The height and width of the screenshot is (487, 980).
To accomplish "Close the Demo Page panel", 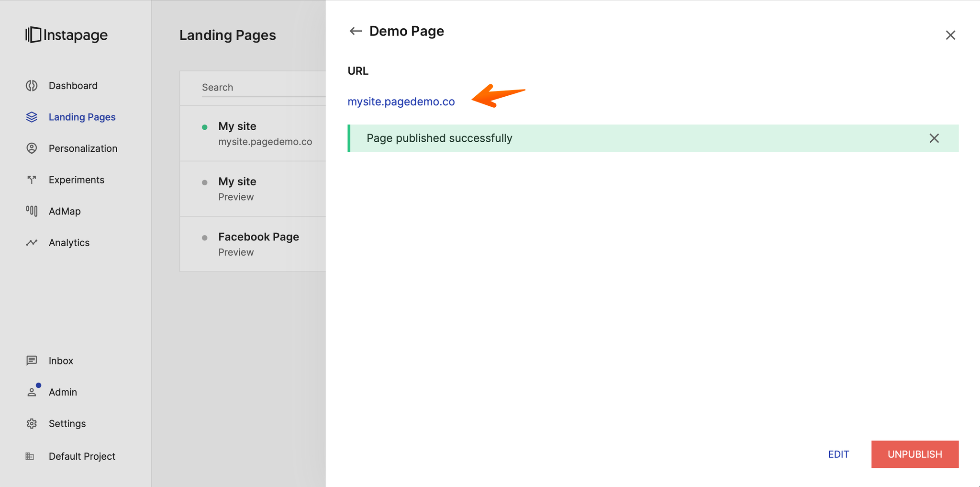I will click(950, 35).
